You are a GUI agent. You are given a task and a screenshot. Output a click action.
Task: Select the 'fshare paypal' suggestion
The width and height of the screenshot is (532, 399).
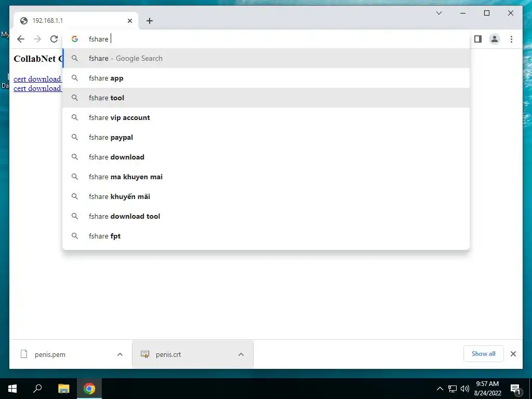point(266,137)
